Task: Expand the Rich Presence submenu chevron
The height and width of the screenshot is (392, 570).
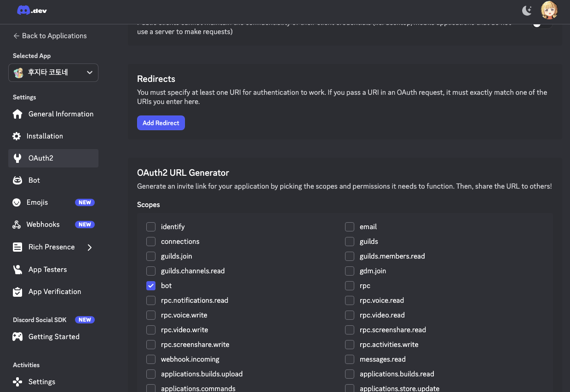Action: pyautogui.click(x=90, y=248)
